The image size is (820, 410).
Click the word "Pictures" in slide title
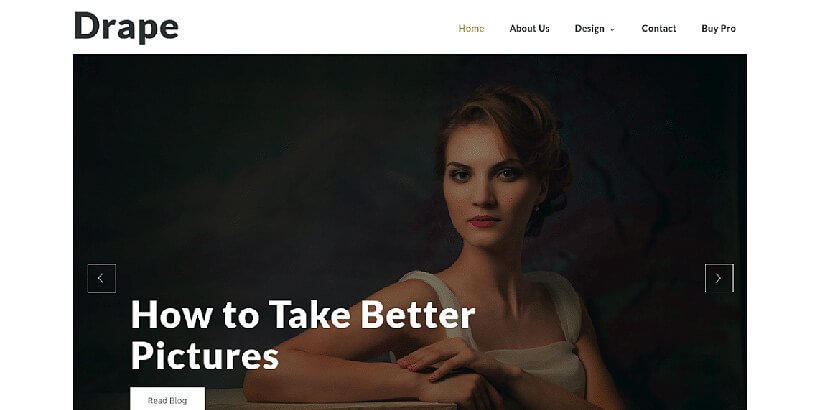pos(204,356)
